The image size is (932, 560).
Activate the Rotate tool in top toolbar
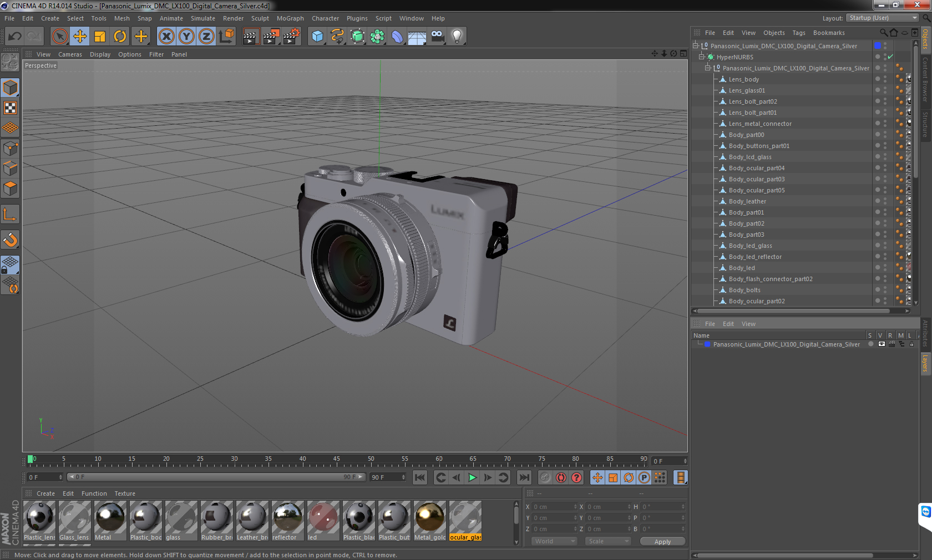(120, 37)
